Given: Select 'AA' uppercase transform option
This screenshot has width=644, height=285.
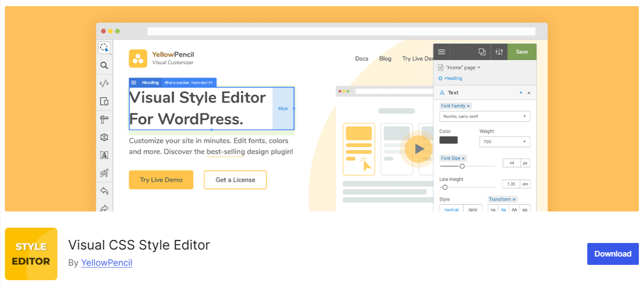Looking at the screenshot, I should 515,208.
